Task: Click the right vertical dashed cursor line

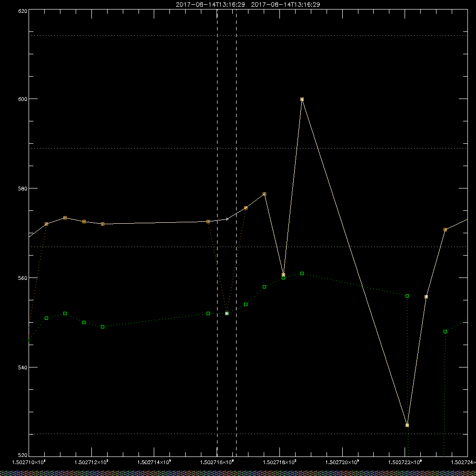Action: (237, 233)
